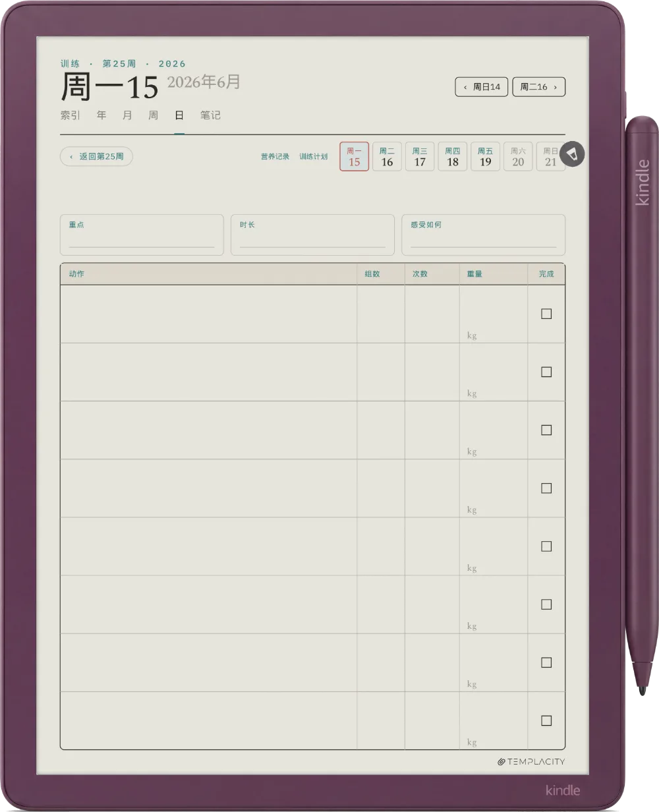Screen dimensions: 659x812
Task: Tap the 时长 duration input field
Action: point(312,235)
